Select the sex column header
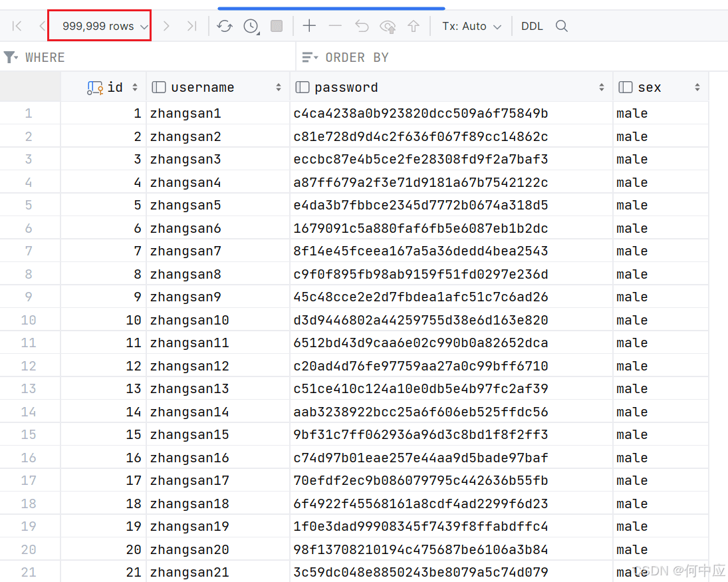The image size is (728, 582). (x=661, y=87)
